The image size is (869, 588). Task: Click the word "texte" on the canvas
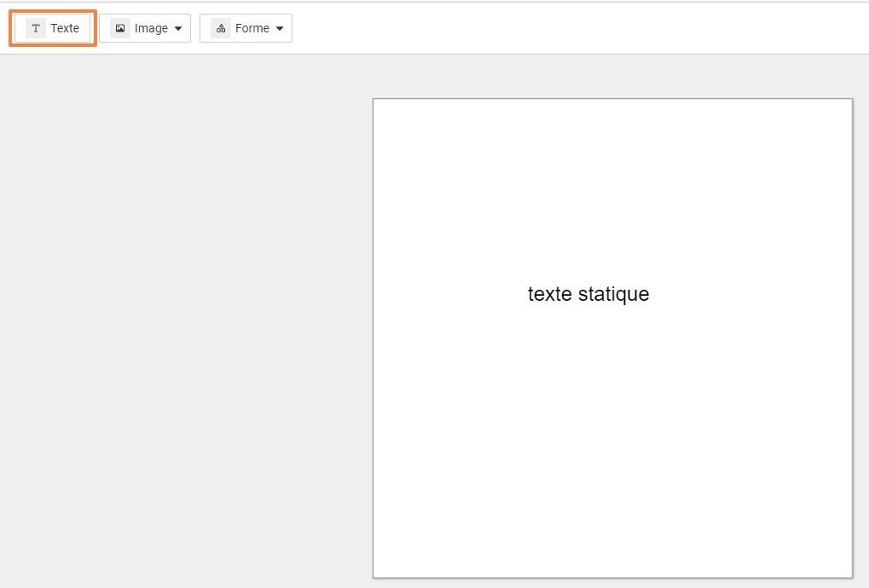550,294
